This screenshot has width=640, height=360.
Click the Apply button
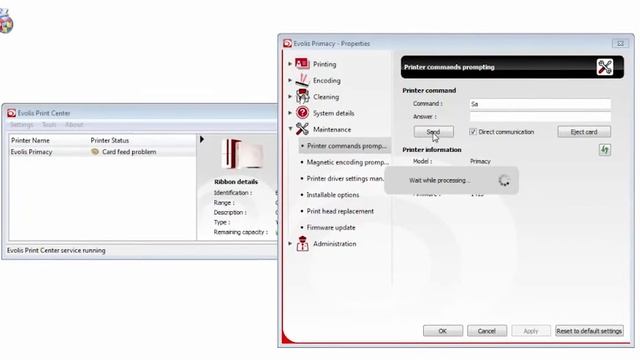click(x=531, y=331)
